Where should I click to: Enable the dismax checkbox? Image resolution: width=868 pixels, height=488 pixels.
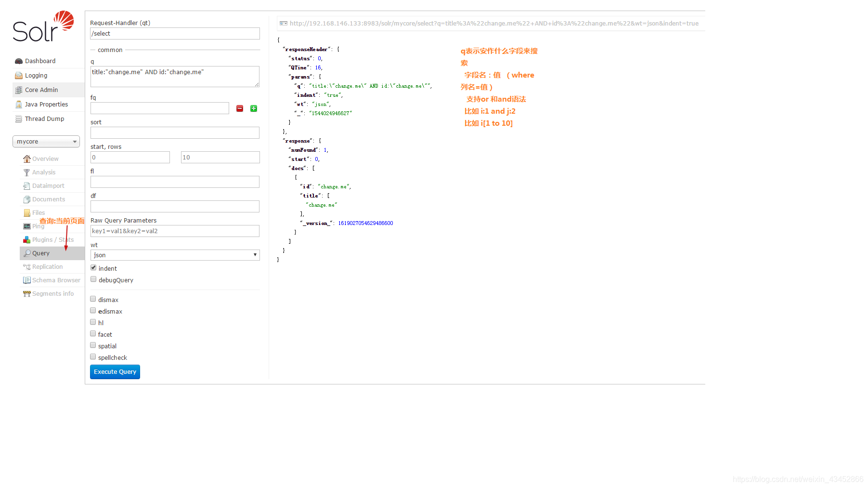(x=93, y=299)
